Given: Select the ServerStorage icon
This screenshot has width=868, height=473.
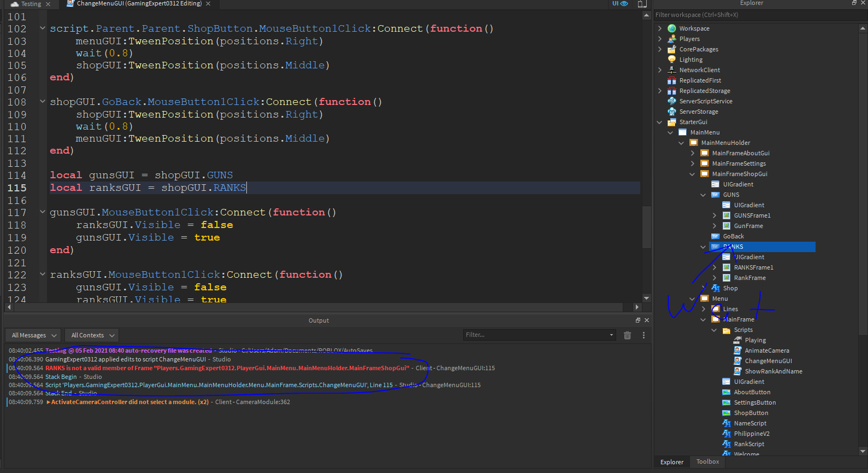Looking at the screenshot, I should [672, 112].
